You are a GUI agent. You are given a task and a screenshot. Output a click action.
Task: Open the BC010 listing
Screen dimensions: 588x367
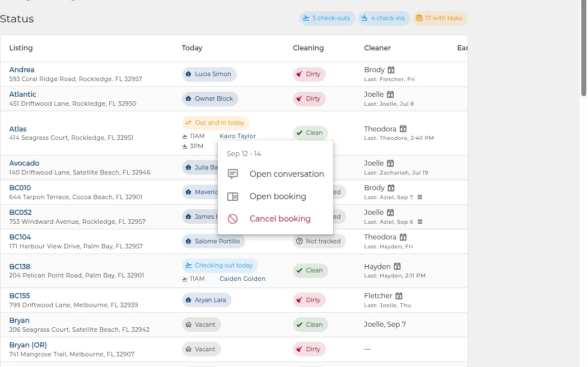[x=20, y=188]
